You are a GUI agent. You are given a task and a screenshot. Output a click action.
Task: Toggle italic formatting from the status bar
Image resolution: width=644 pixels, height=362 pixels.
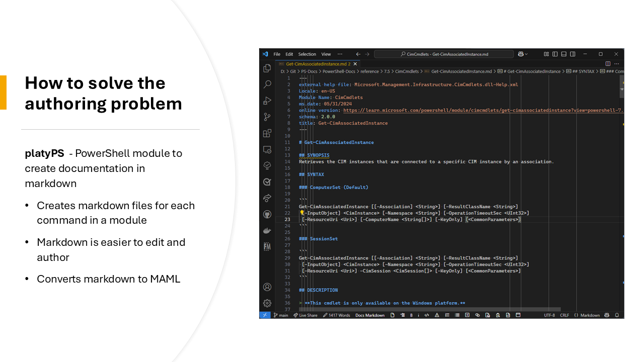pyautogui.click(x=419, y=315)
